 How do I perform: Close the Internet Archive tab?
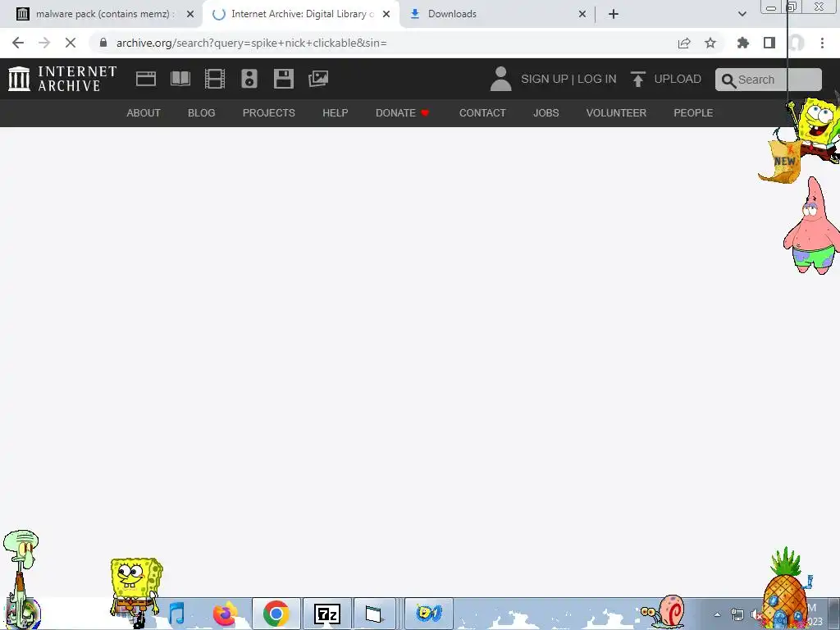386,14
